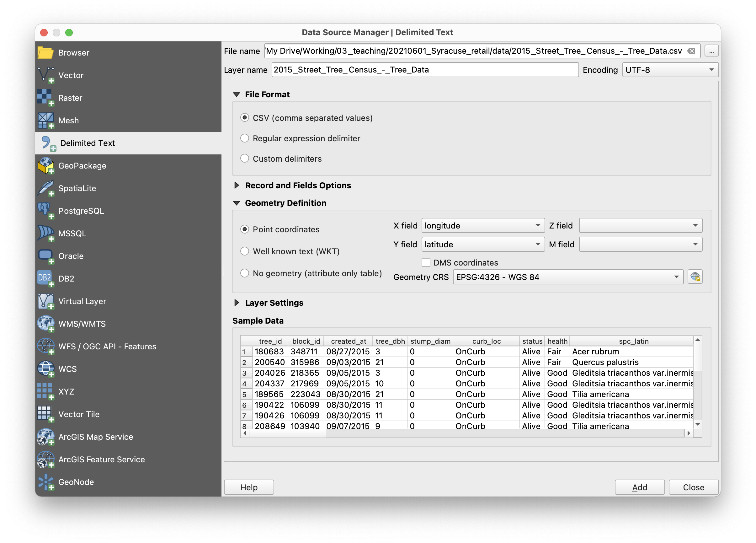
Task: Choose Well known text (WKT) option
Action: point(245,251)
